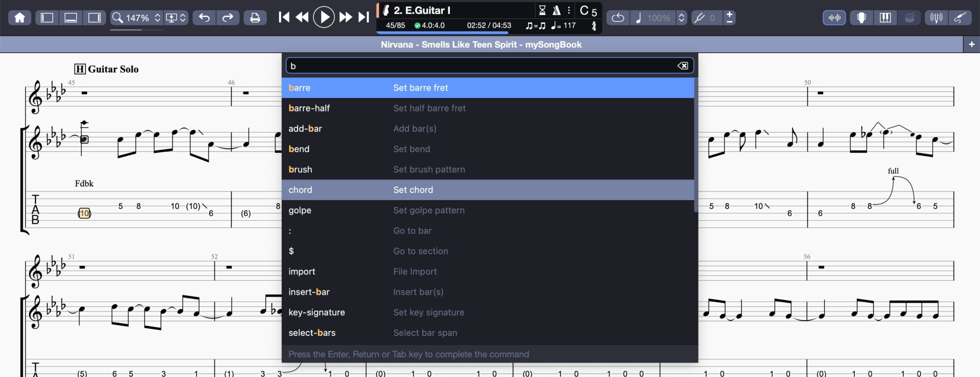Jump to the first bar

tap(284, 17)
